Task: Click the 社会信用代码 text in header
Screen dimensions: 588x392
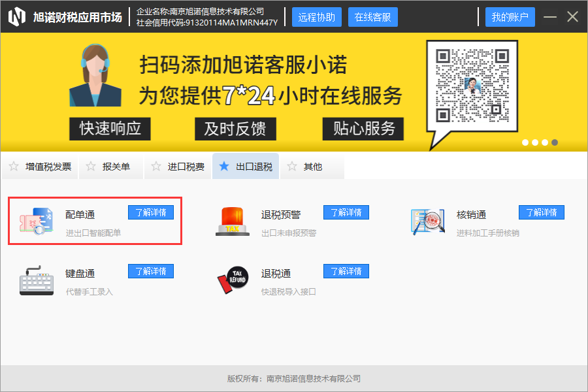Action: point(207,22)
